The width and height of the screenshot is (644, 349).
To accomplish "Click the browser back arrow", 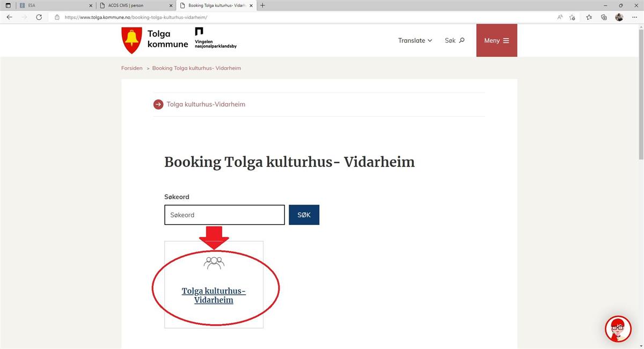I will tap(9, 17).
